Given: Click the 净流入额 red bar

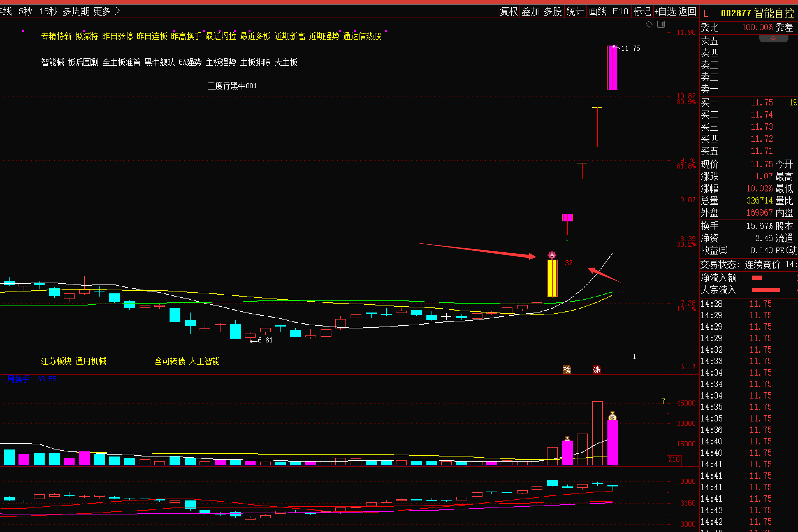Looking at the screenshot, I should (757, 278).
